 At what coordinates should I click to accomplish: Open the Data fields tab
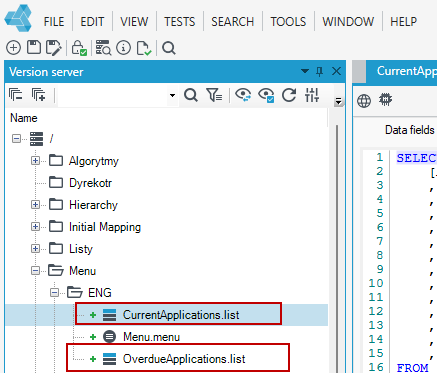click(x=410, y=130)
